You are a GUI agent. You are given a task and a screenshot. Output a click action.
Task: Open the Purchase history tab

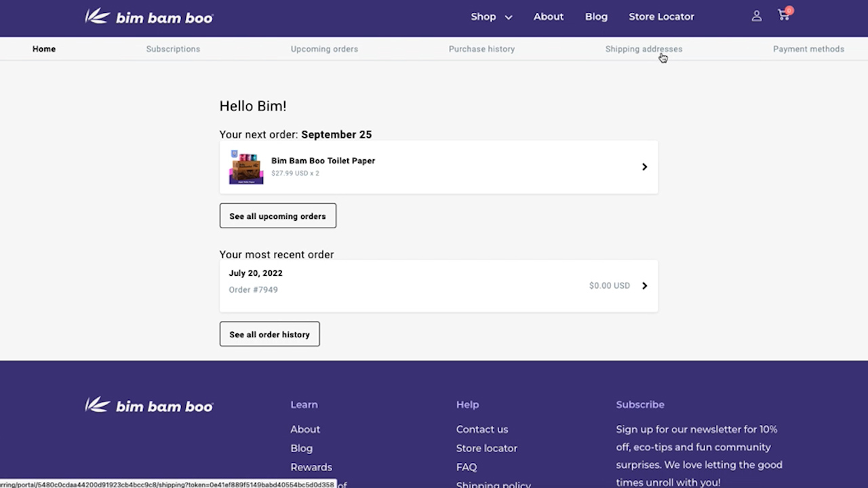click(x=481, y=49)
